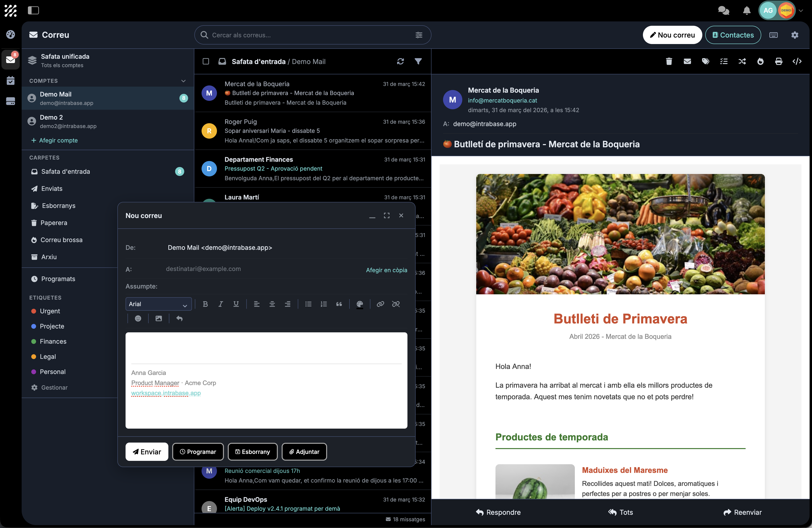This screenshot has width=812, height=528.
Task: Delete the email with the trash icon
Action: click(669, 61)
